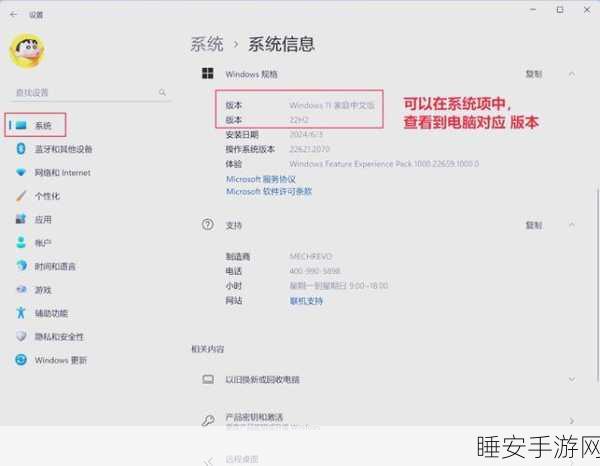The image size is (600, 466).
Task: Click the support phone number value
Action: (315, 271)
